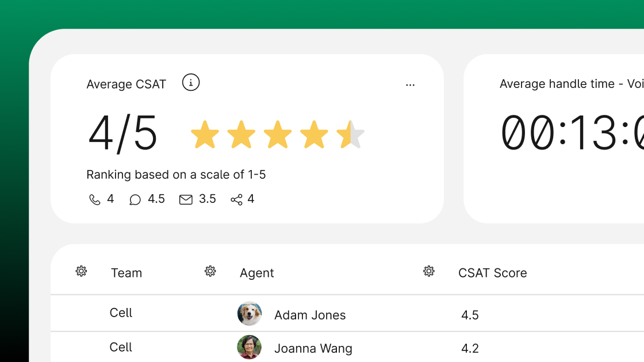Click the share channel icon
This screenshot has width=644, height=362.
[236, 200]
